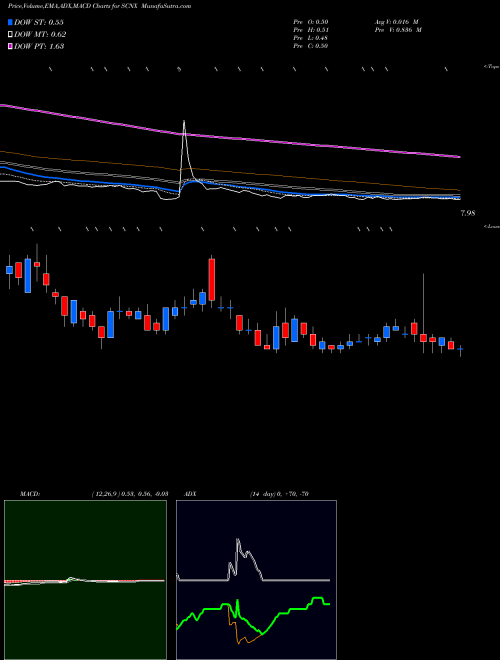Viewport: 500px width, 660px height.
Task: Select the 'DOW ST: 0.55' legend label
Action: pos(39,23)
